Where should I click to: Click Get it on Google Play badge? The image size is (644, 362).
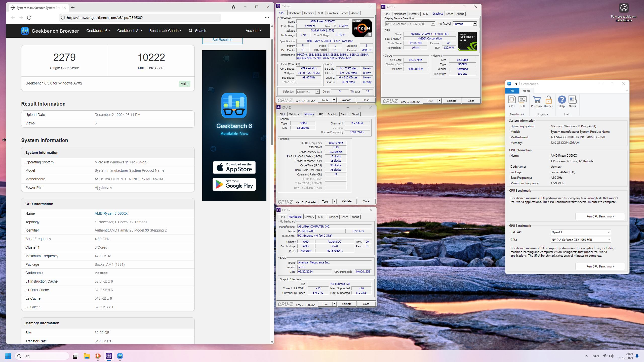pyautogui.click(x=234, y=185)
